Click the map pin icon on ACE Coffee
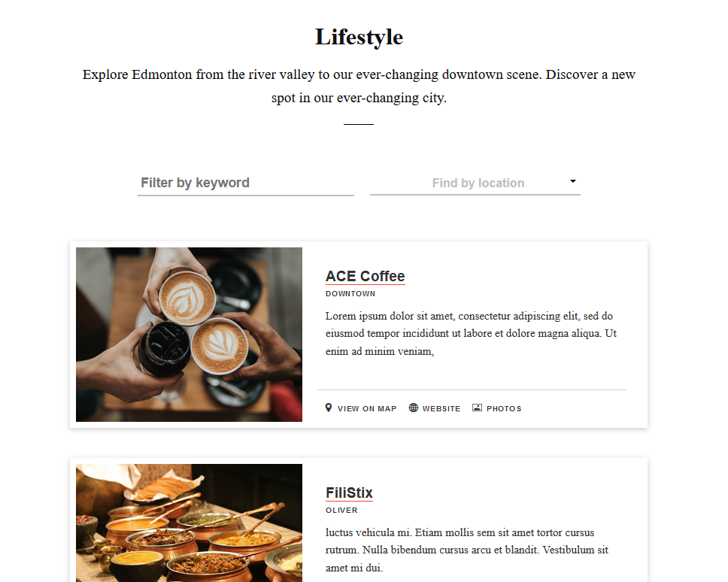728x582 pixels. pyautogui.click(x=328, y=408)
